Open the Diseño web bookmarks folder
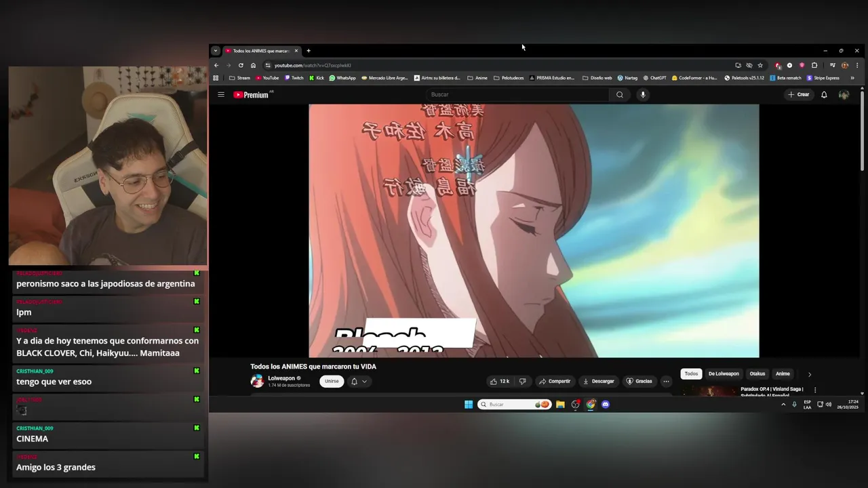868x488 pixels. [597, 78]
